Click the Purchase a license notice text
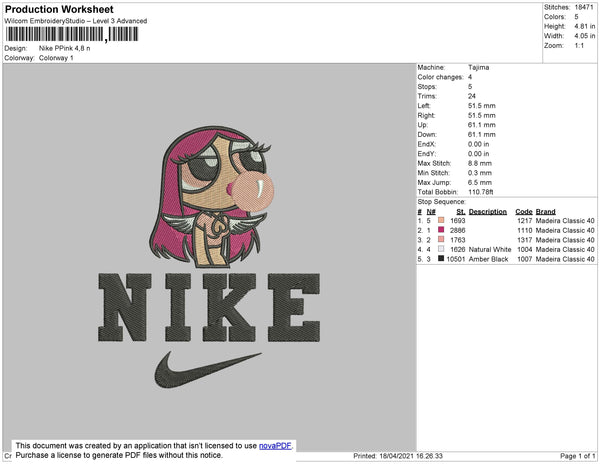 (119, 455)
